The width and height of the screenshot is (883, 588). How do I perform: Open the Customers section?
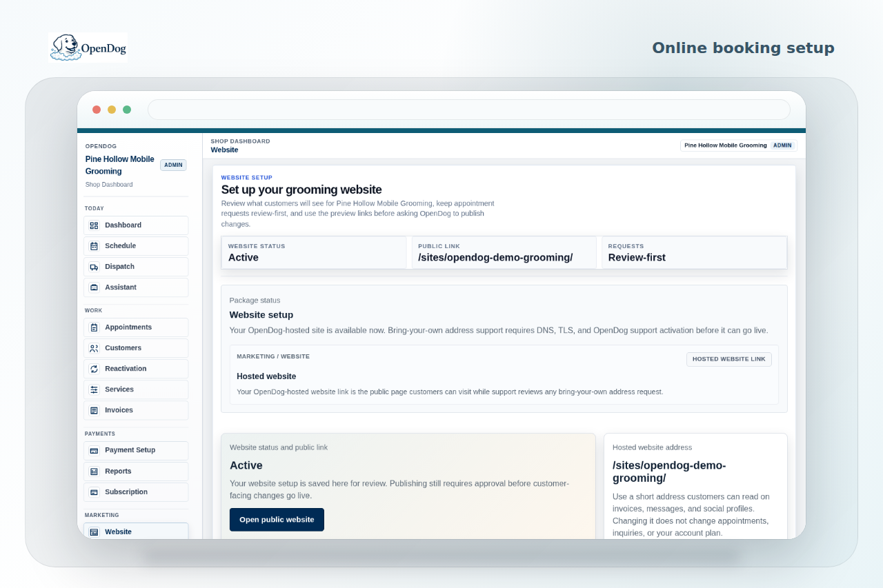[136, 348]
